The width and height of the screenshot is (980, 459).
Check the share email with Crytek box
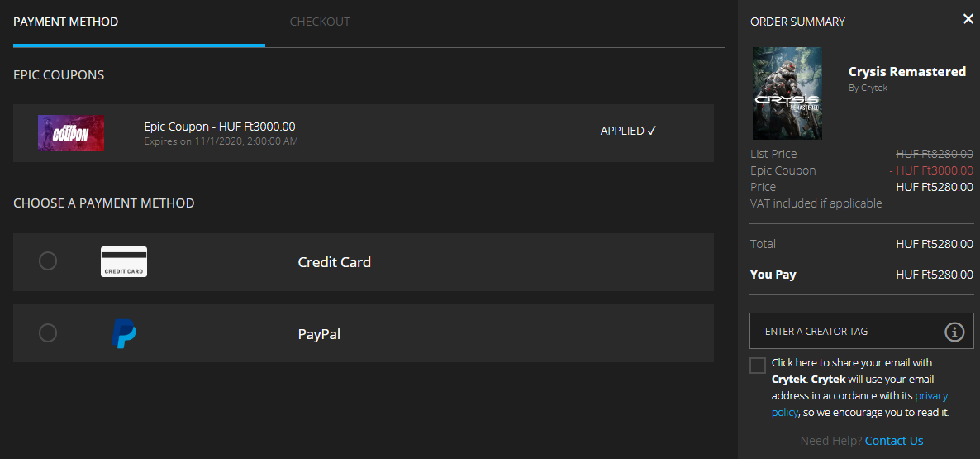coord(758,366)
